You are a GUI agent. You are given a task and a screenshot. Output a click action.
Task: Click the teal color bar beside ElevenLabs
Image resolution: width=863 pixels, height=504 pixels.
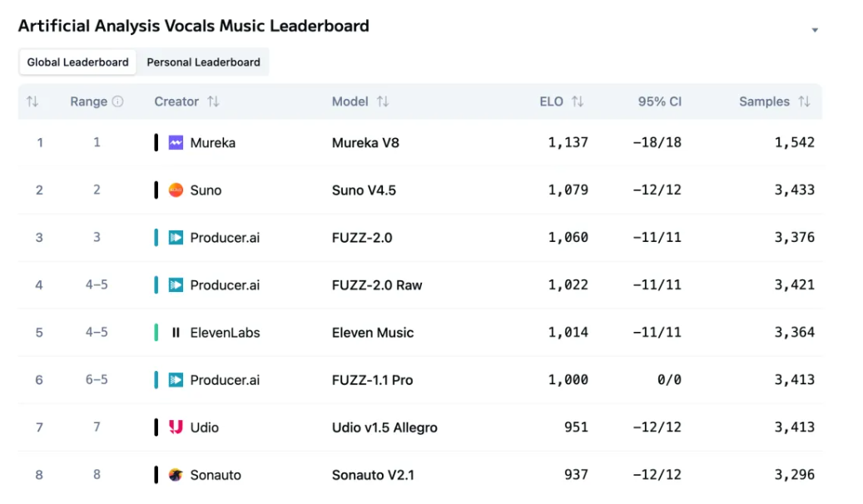pos(156,333)
